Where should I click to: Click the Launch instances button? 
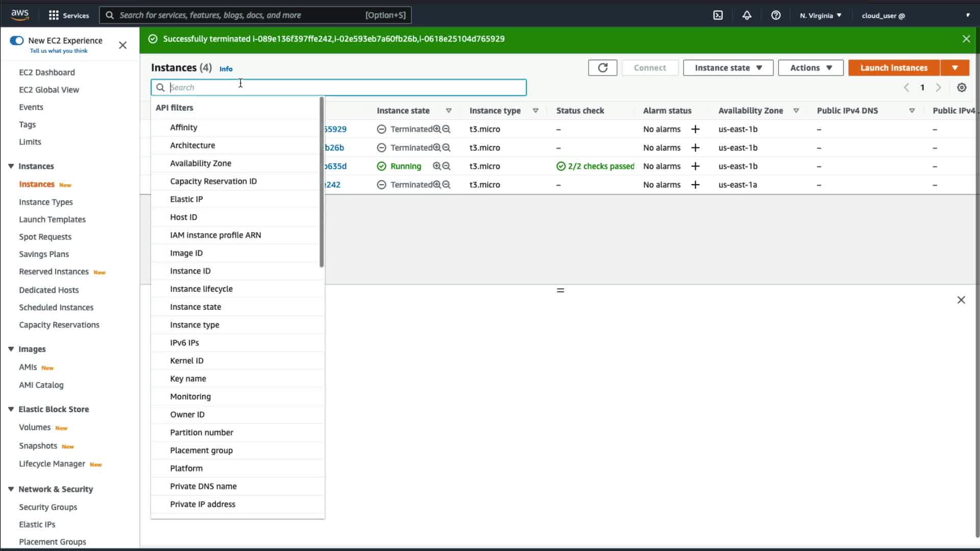(894, 68)
